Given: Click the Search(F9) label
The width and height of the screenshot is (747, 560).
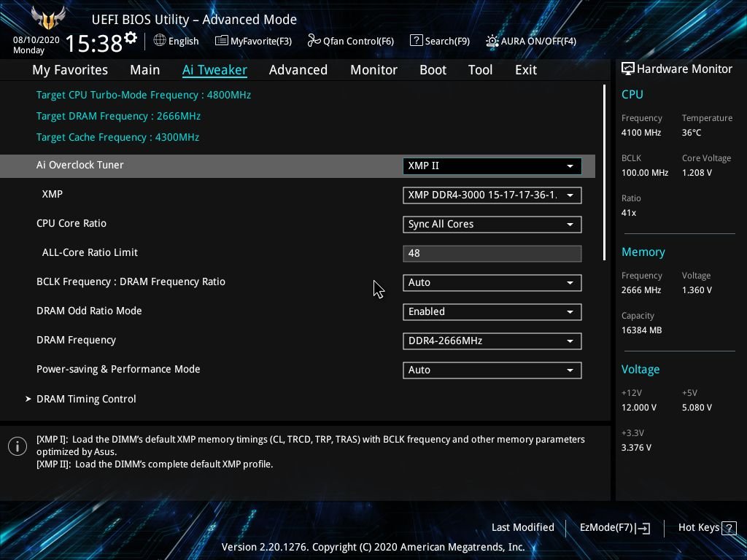Looking at the screenshot, I should point(447,41).
